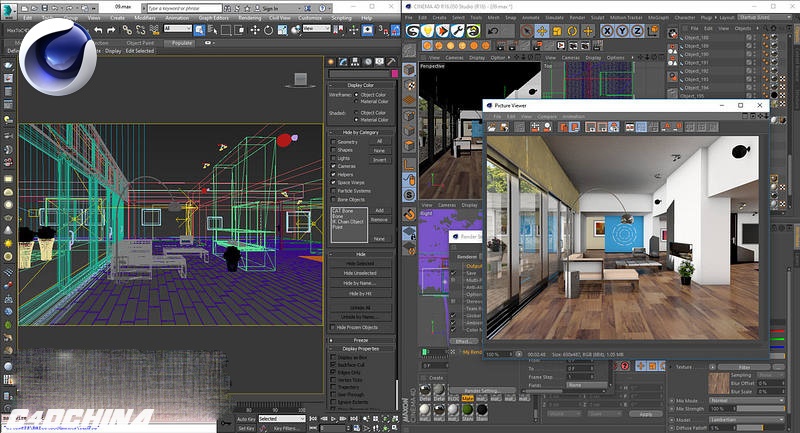Collapse the Display Properties rollout
The image size is (800, 433).
(x=361, y=349)
